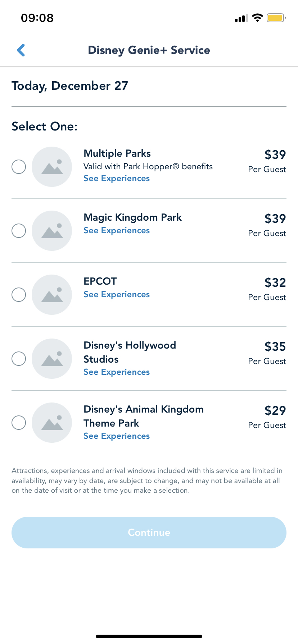Image resolution: width=298 pixels, height=644 pixels.
Task: View See Experiences link for EPCOT
Action: [x=117, y=295]
